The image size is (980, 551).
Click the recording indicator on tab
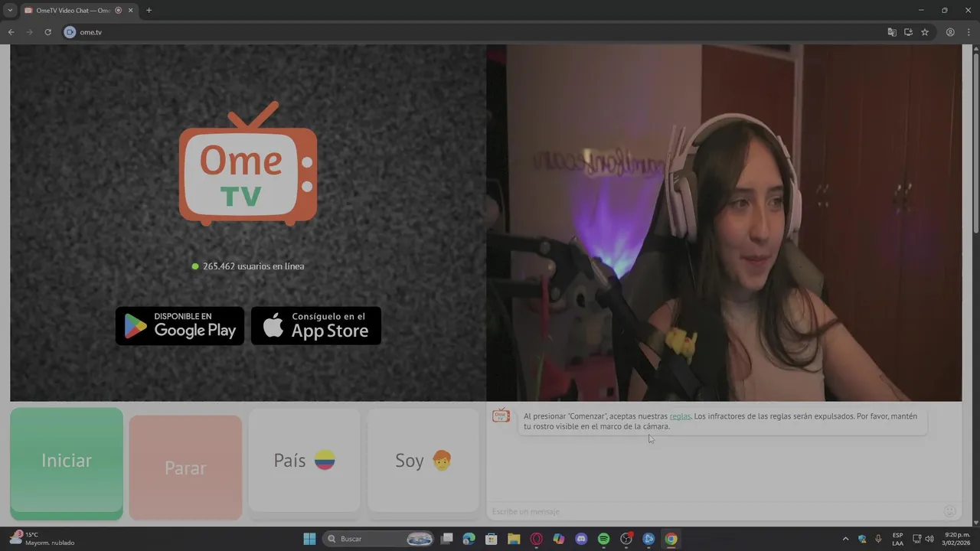tap(118, 10)
